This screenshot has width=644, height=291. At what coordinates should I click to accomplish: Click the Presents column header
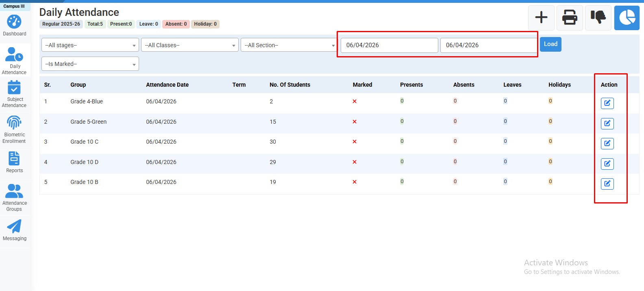(411, 85)
